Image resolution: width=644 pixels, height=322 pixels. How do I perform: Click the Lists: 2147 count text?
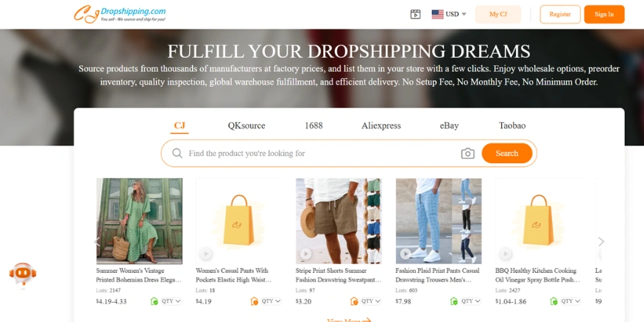(x=107, y=290)
